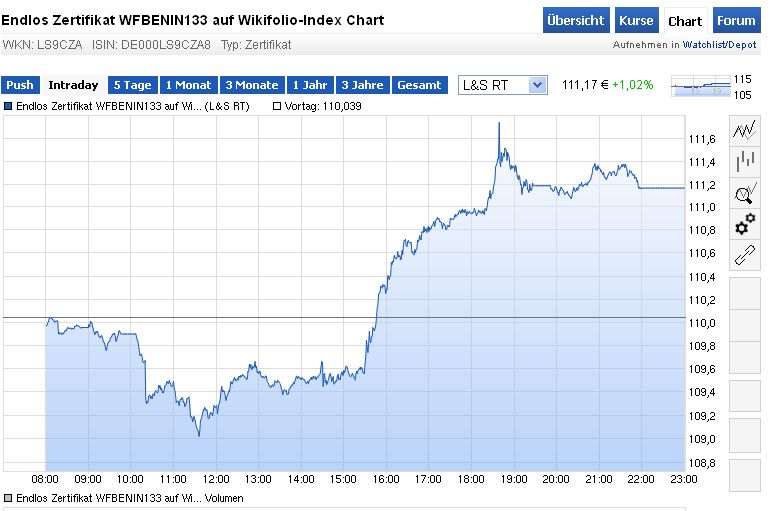Click the chain link permalink icon

745,255
